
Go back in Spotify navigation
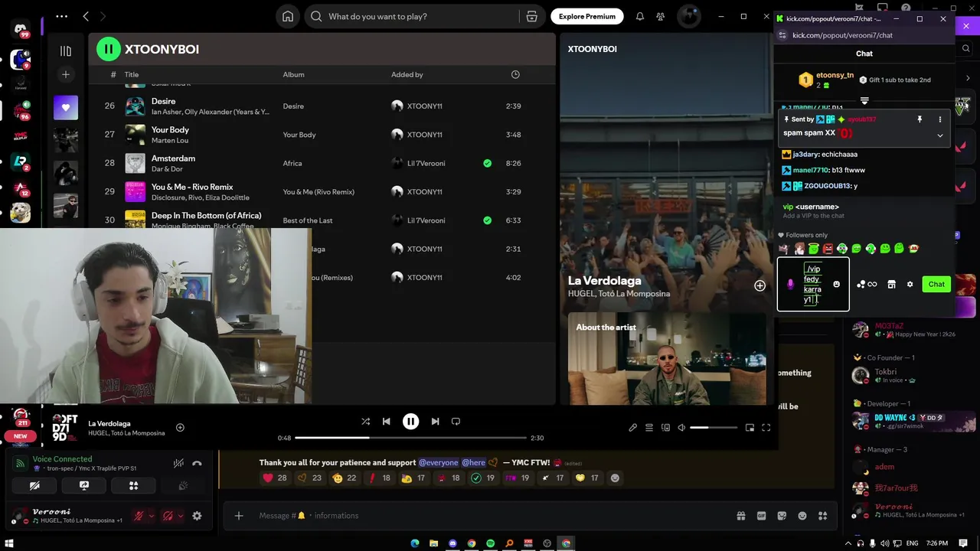[x=86, y=16]
